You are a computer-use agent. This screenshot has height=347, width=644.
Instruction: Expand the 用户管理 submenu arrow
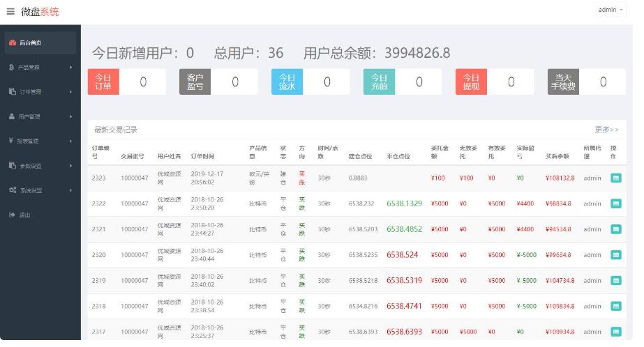coord(70,116)
